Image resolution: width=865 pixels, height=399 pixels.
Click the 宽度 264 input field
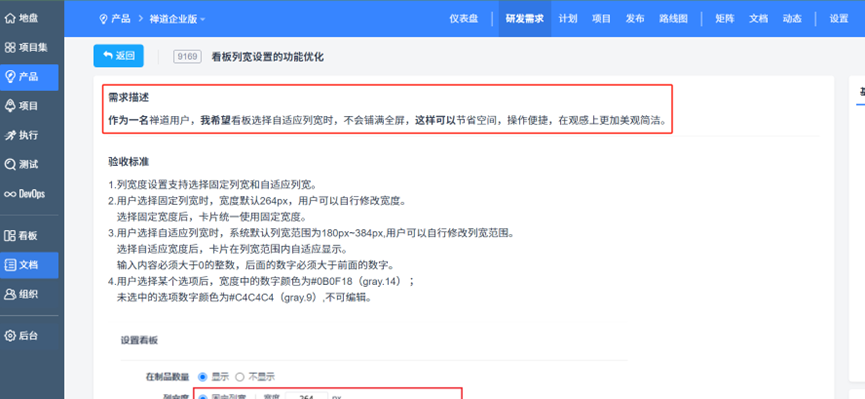coord(307,397)
